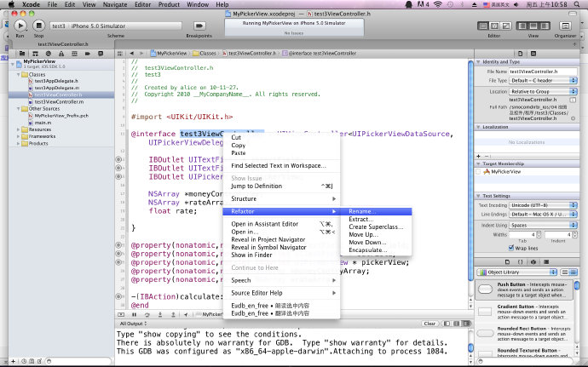Open the All Output console filter

133,324
